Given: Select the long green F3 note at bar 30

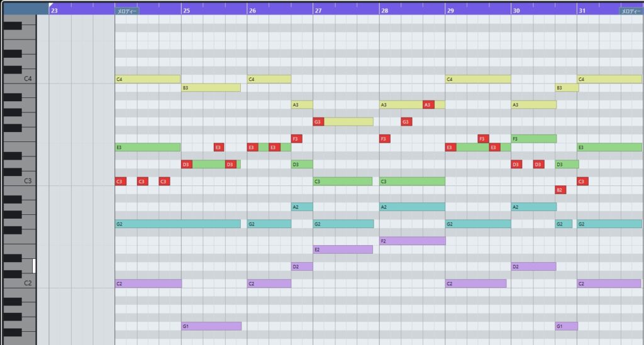Looking at the screenshot, I should pos(533,139).
